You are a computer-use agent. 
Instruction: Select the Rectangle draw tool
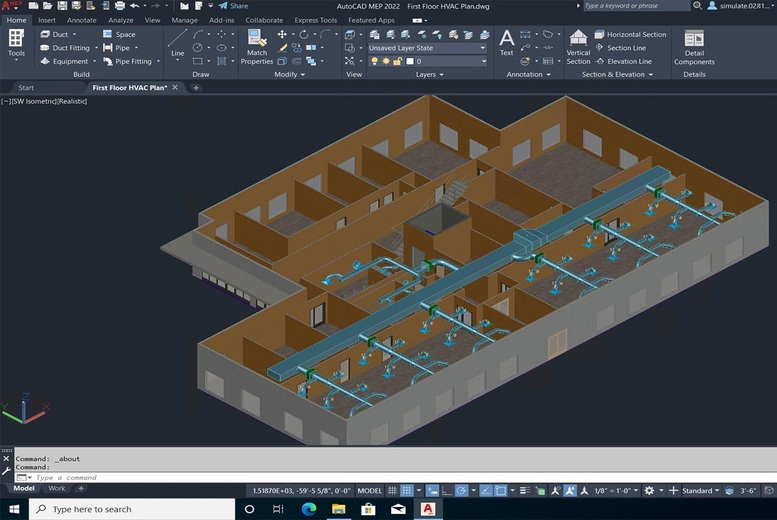[x=197, y=61]
